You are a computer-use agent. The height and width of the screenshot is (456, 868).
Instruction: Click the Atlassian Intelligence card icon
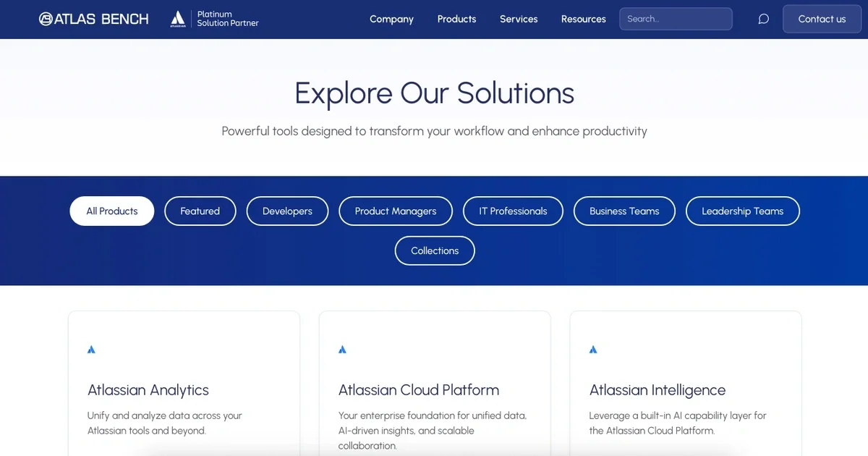click(593, 350)
